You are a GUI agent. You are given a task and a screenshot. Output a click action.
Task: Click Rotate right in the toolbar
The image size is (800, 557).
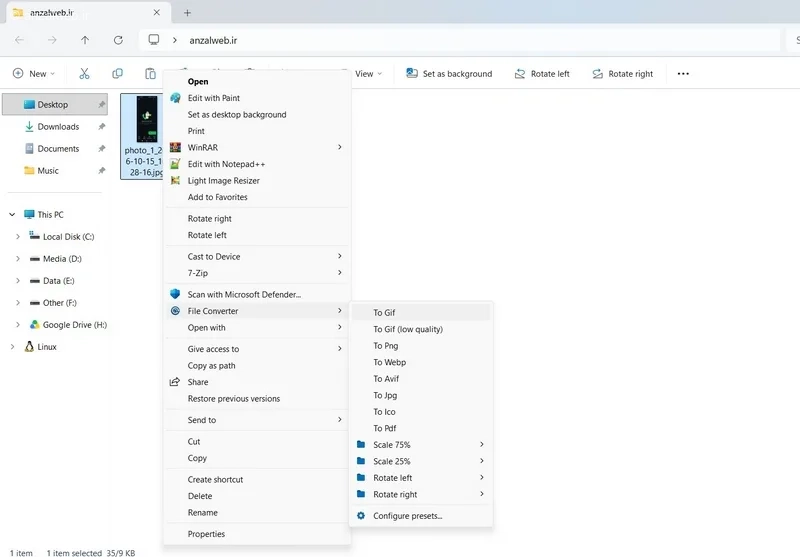point(622,73)
